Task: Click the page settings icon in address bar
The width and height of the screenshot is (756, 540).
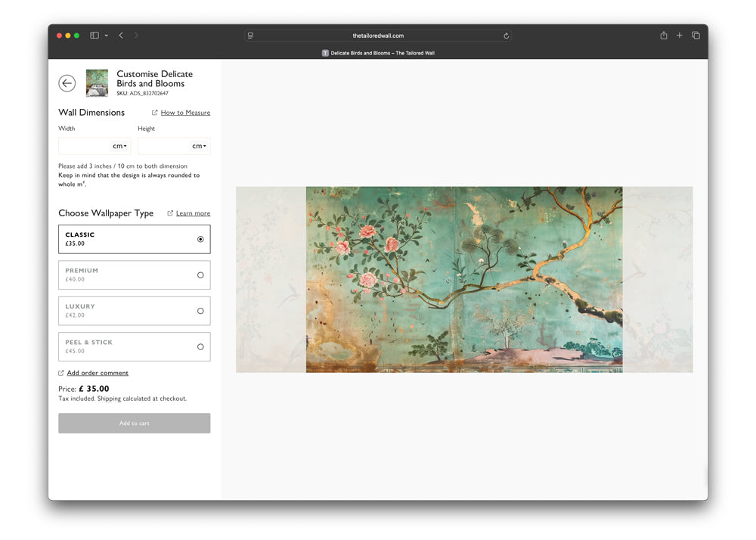Action: pos(250,36)
